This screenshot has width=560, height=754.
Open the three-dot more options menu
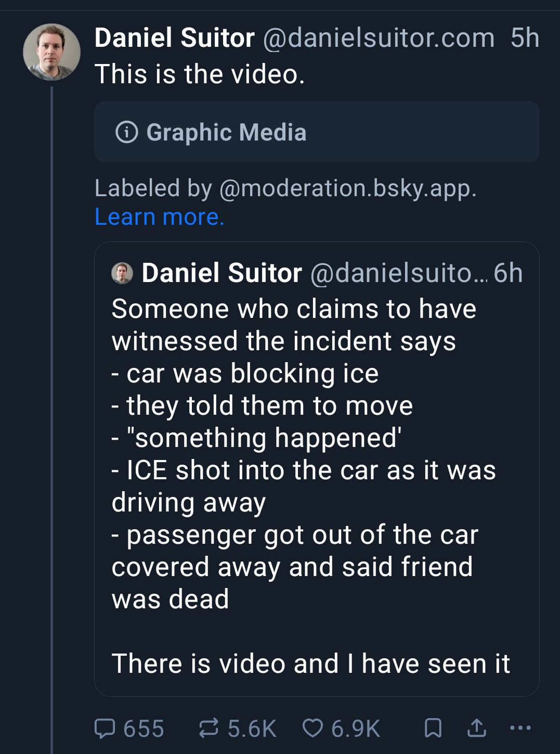520,728
